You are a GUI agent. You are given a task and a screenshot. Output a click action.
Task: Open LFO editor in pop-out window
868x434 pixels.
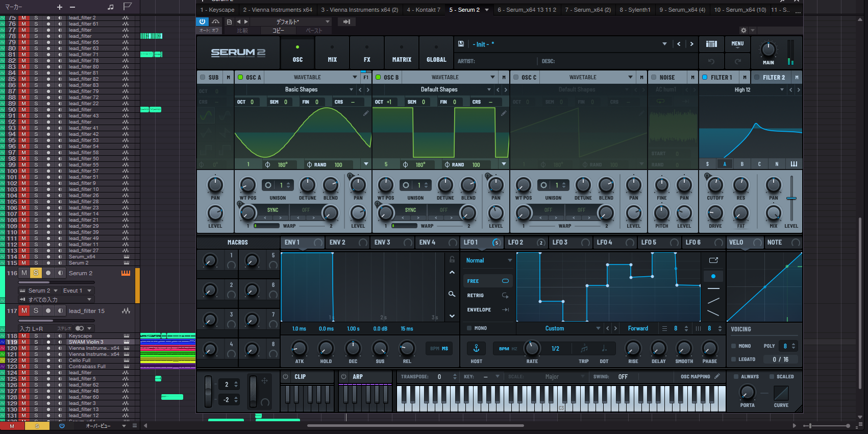click(713, 260)
